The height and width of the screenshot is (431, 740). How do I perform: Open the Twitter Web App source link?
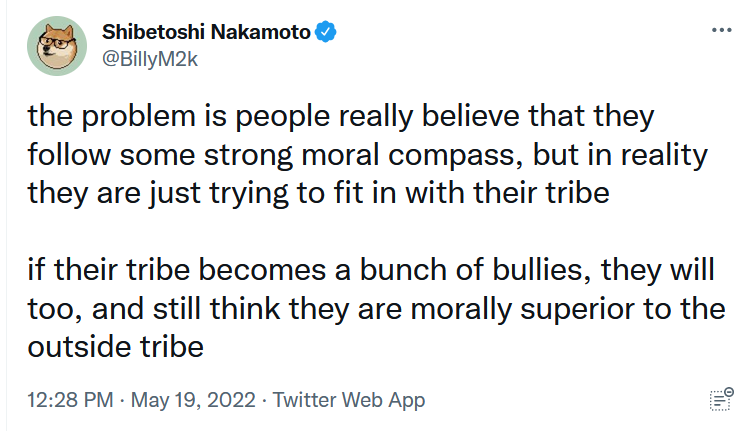click(x=349, y=400)
